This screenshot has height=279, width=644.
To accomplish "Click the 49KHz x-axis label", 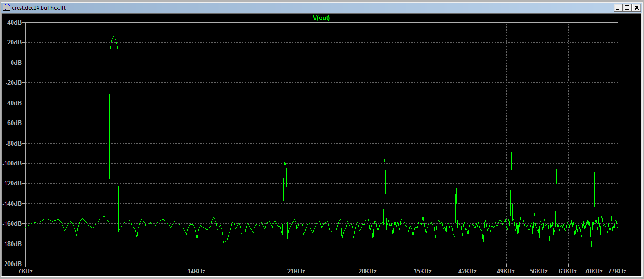I will click(x=506, y=271).
